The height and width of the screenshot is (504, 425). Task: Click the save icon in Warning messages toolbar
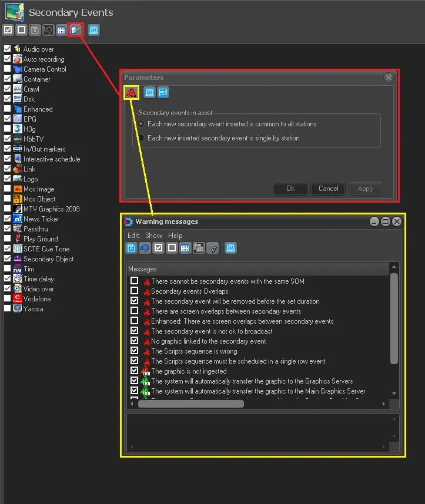click(132, 248)
